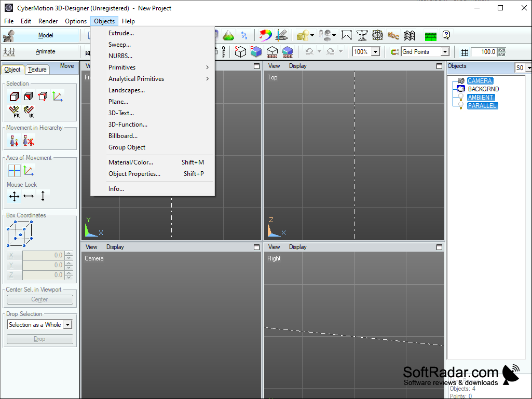The height and width of the screenshot is (399, 532).
Task: Click the box coordinates cube diagram
Action: click(x=20, y=233)
